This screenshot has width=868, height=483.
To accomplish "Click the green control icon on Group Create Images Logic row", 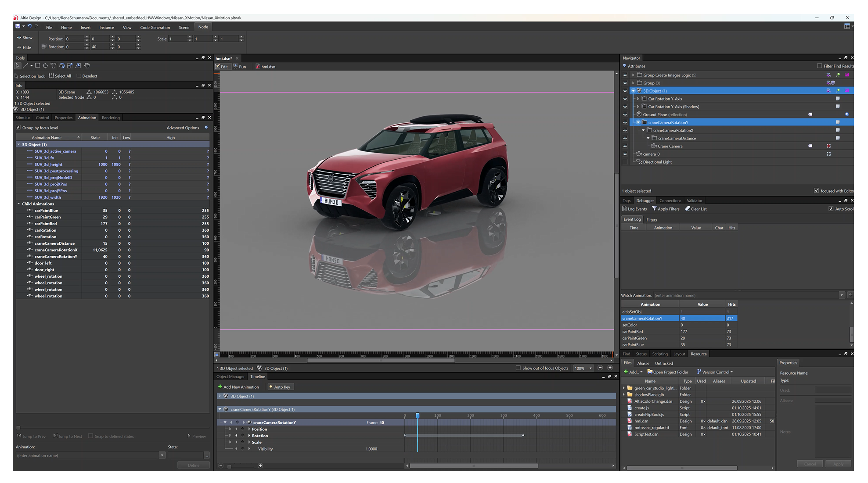I will tap(838, 75).
